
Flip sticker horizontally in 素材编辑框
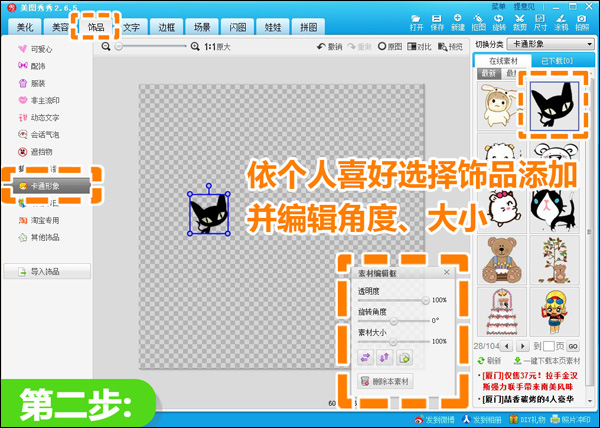point(365,358)
